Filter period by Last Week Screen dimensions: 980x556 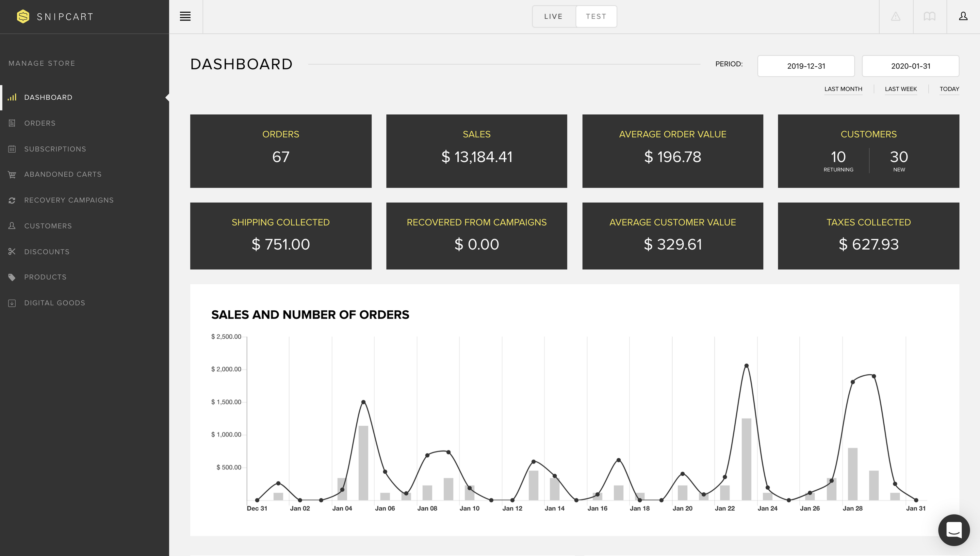coord(900,89)
